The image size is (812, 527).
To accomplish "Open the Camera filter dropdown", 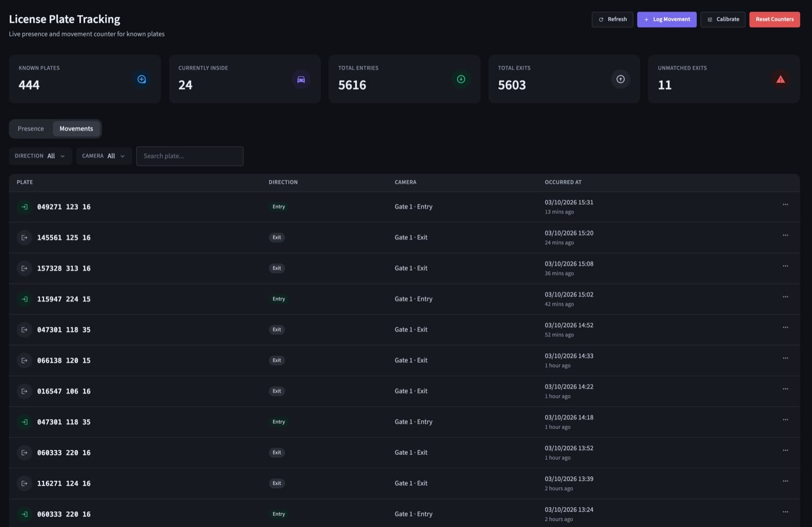I will tap(104, 156).
